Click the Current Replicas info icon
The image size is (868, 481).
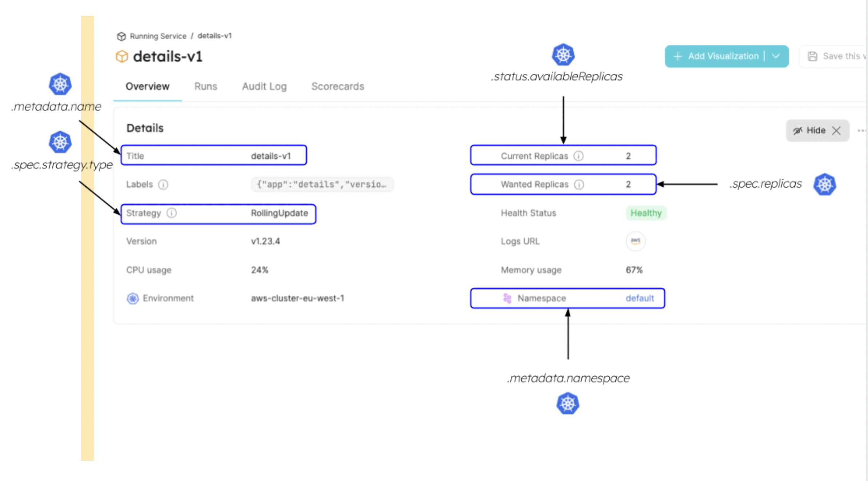[578, 156]
